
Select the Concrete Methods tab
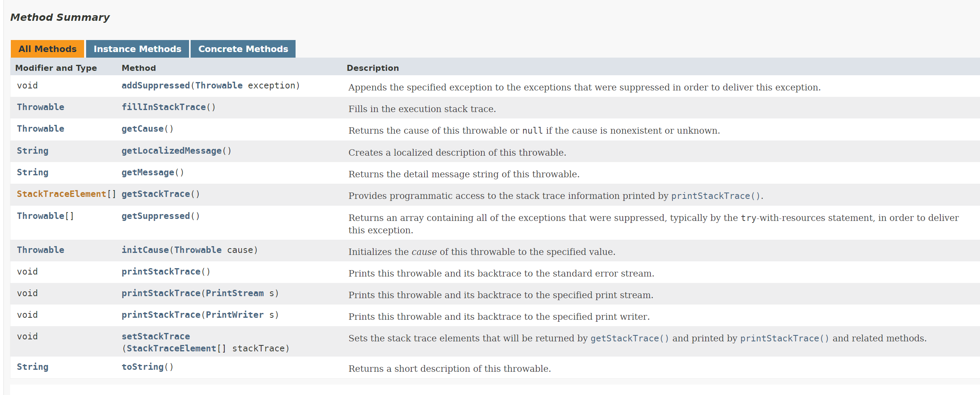click(243, 49)
